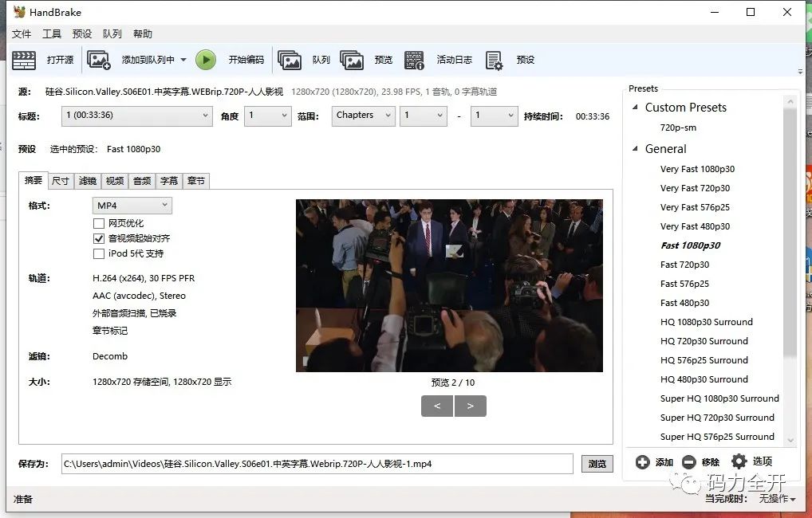Screen dimensions: 812x518
Task: Collapse the General presets group
Action: [x=635, y=148]
